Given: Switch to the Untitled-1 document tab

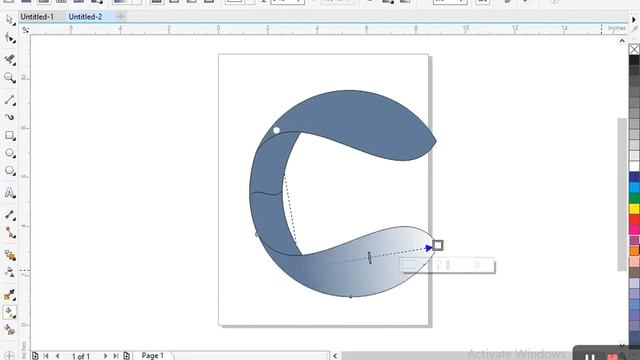Looking at the screenshot, I should (x=37, y=17).
